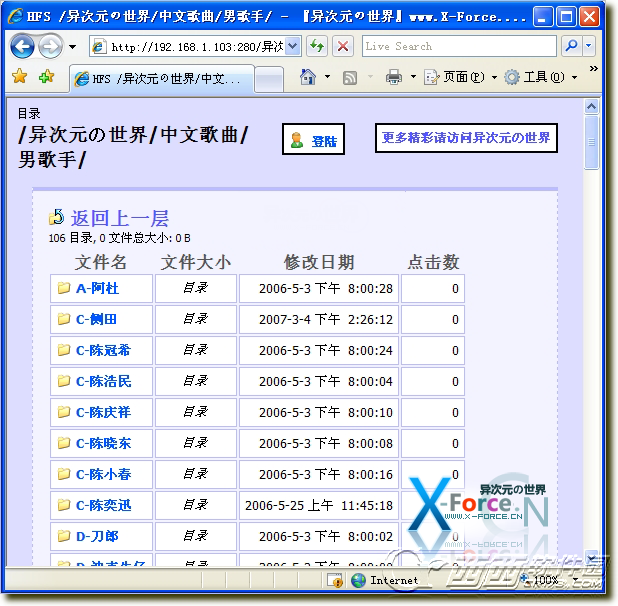Select the date 2006-5-25 上午 11:45:18
Screen dimensions: 618x606
319,506
